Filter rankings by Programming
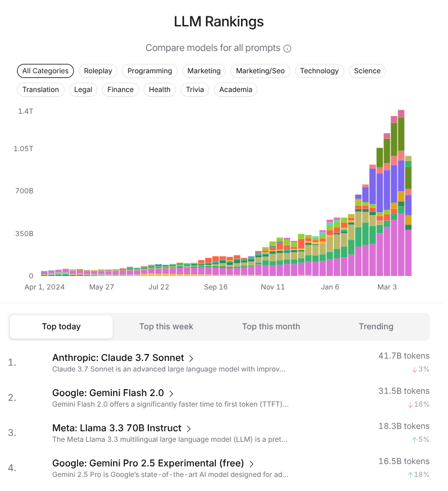This screenshot has width=448, height=491. coord(150,71)
